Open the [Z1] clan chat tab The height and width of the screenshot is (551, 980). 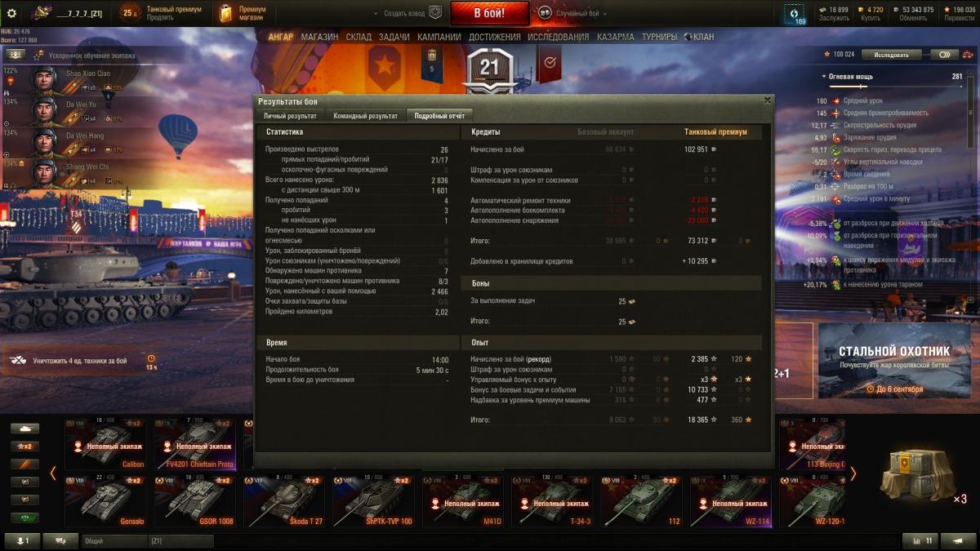(x=180, y=540)
